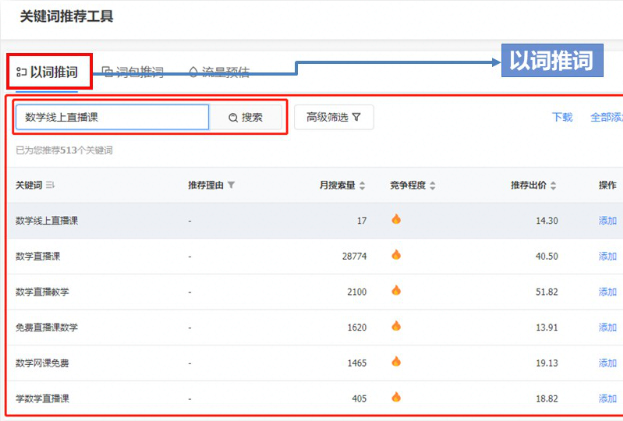Switch to the 词包推词 tab
Screen dimensions: 623x421
coord(133,72)
